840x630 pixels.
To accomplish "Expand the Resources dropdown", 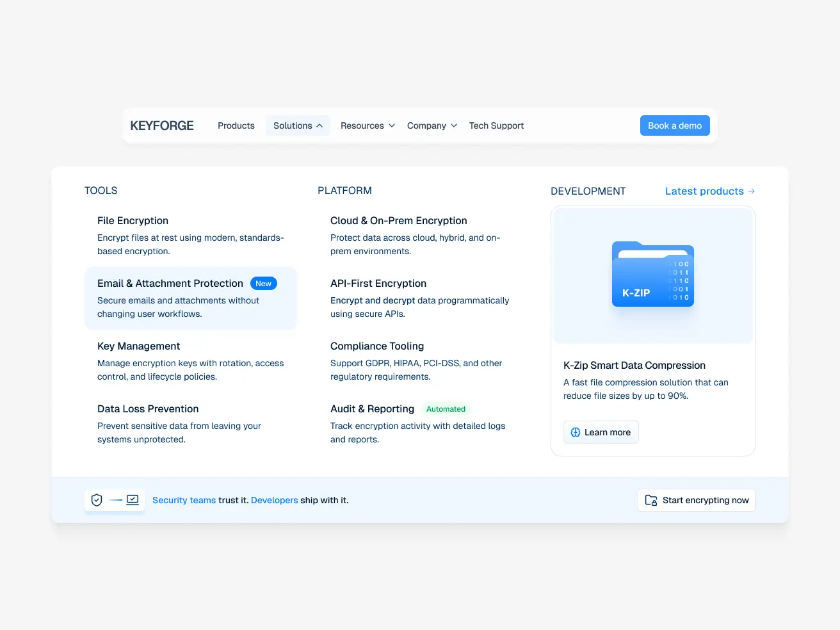I will (367, 125).
